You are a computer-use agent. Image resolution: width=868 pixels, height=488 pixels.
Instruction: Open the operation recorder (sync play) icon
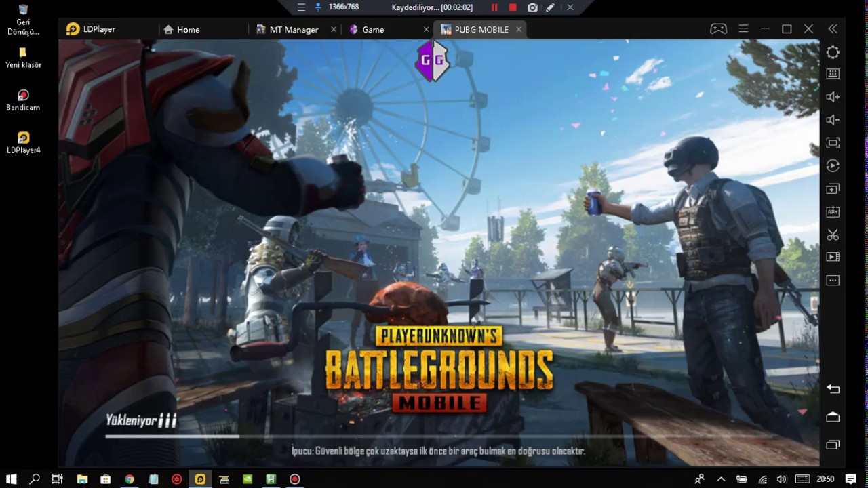pyautogui.click(x=833, y=166)
